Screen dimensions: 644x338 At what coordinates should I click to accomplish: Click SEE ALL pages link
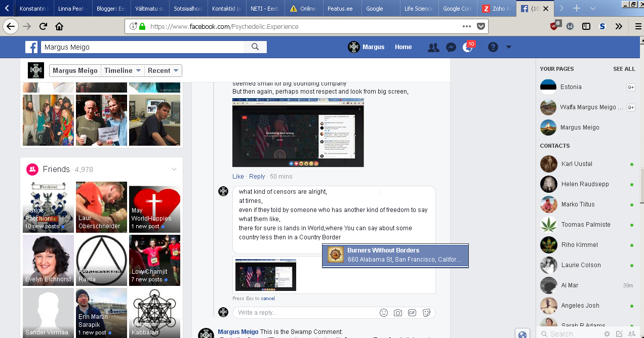[x=624, y=69]
